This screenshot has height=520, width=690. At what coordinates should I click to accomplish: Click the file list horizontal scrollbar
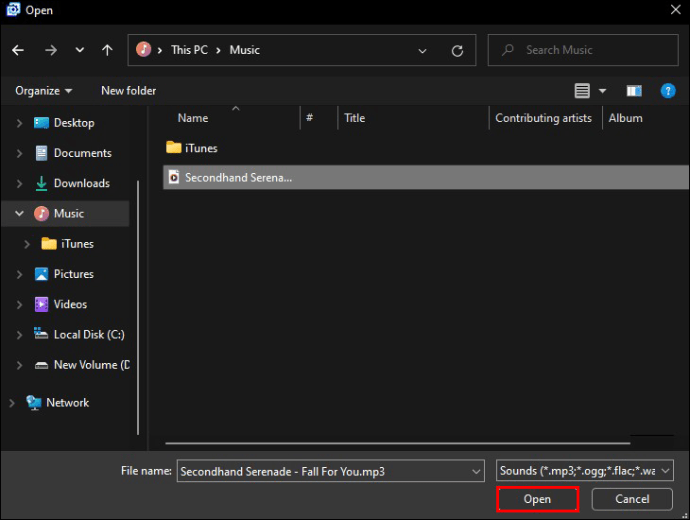click(x=398, y=443)
